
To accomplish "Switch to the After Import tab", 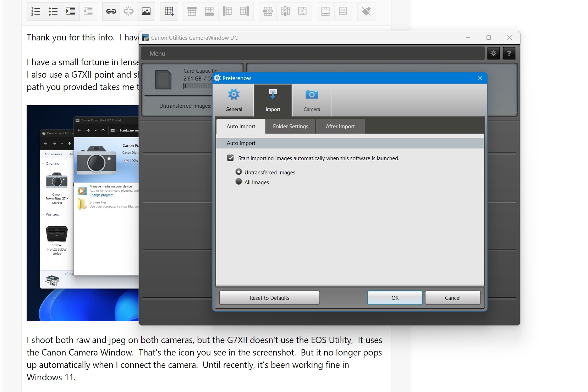I will point(340,127).
